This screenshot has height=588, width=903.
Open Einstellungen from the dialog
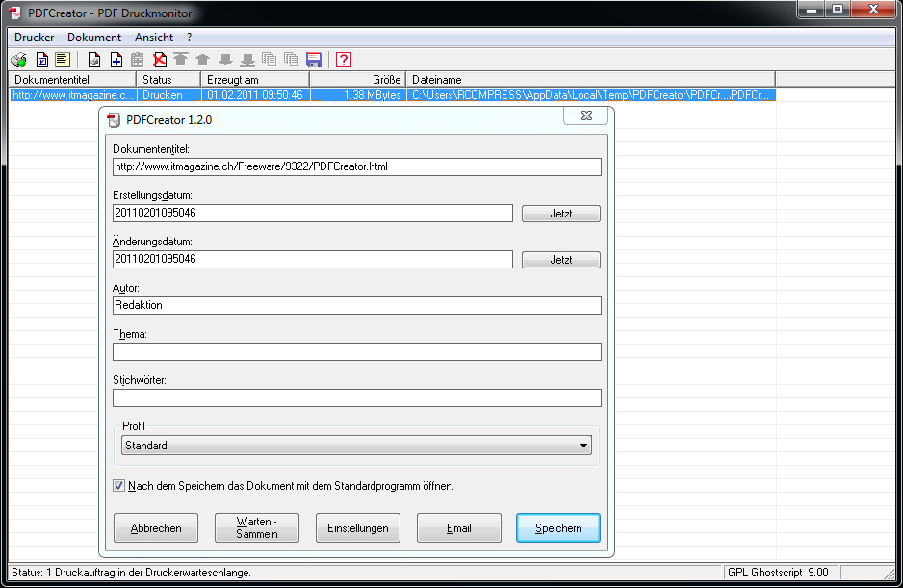[357, 528]
